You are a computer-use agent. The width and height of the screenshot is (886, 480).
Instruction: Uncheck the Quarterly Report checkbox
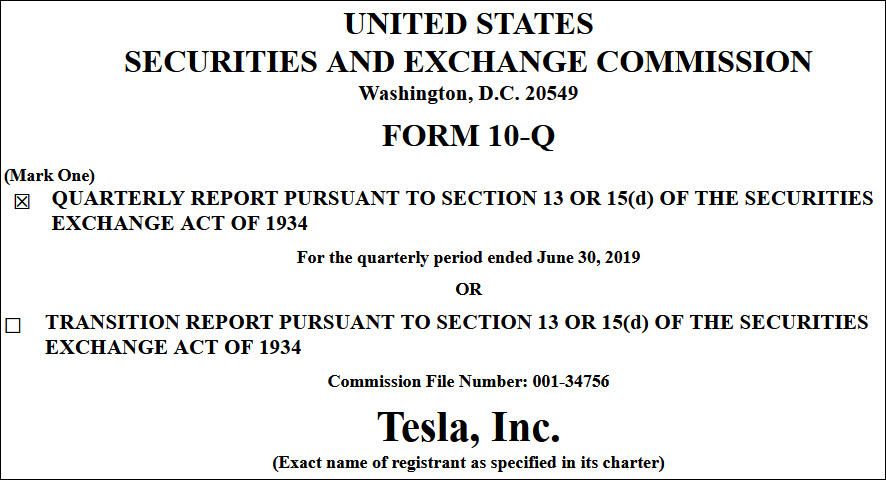(22, 201)
